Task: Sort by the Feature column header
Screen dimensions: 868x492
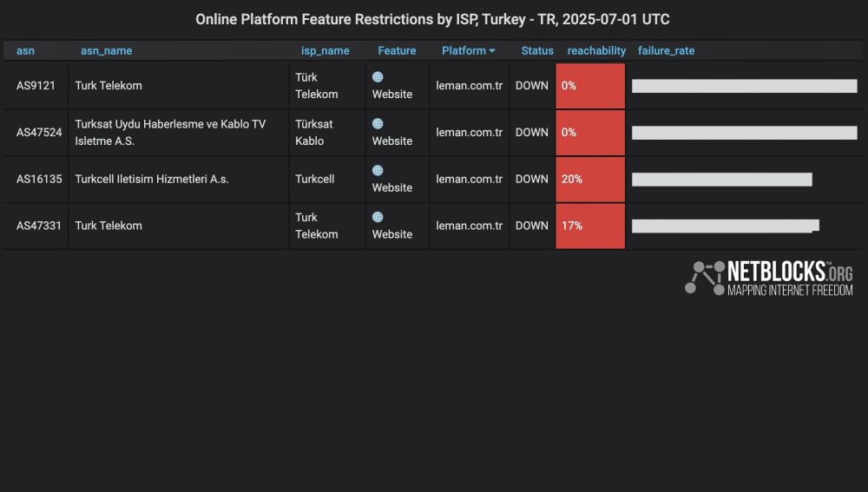Action: pyautogui.click(x=397, y=51)
